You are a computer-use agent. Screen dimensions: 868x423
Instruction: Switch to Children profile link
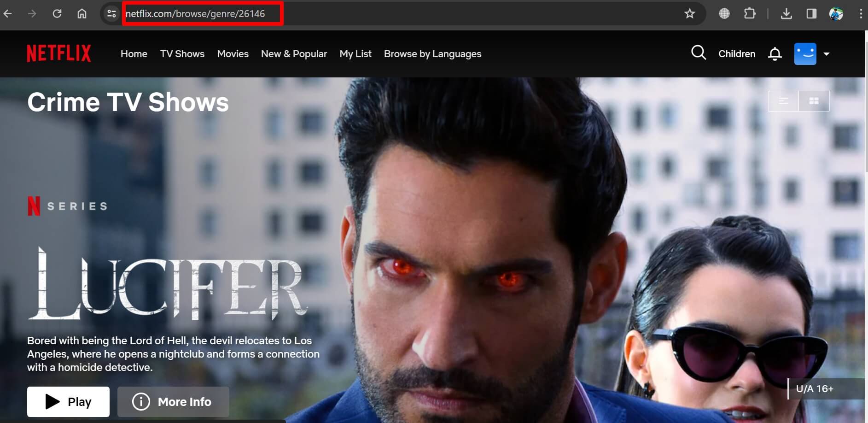(x=737, y=54)
